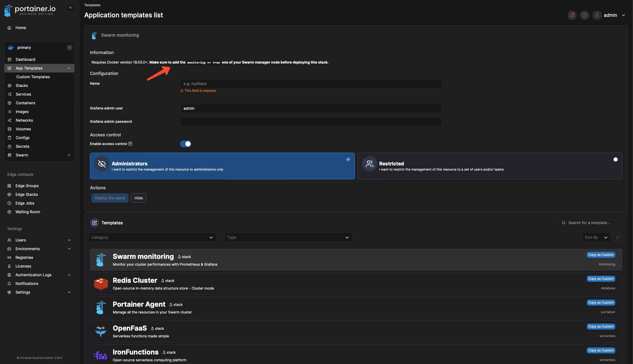Click the Portainer Agent logo icon
Viewport: 633px width, 364px height.
point(101,307)
